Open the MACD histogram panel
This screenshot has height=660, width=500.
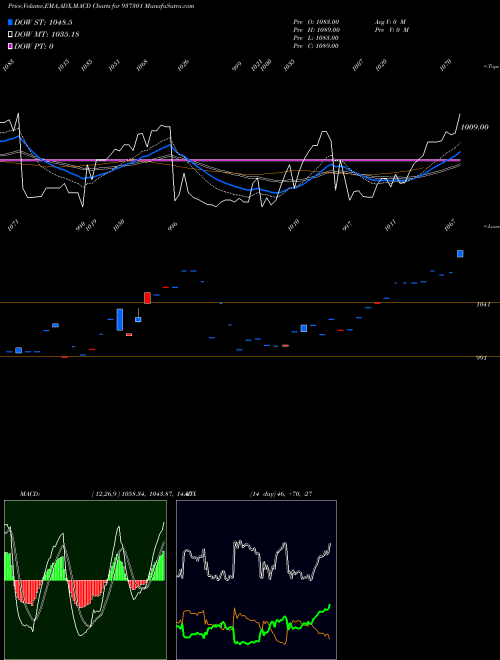click(85, 580)
